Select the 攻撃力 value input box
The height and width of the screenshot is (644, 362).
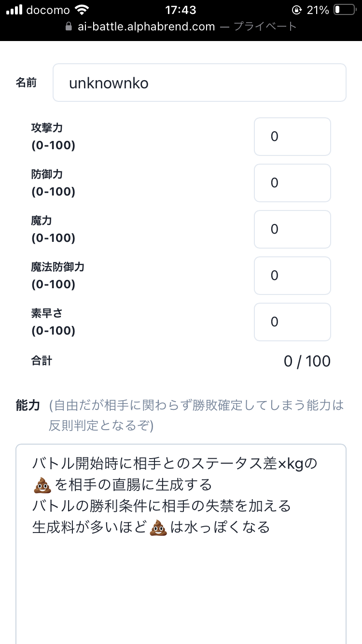tap(292, 137)
